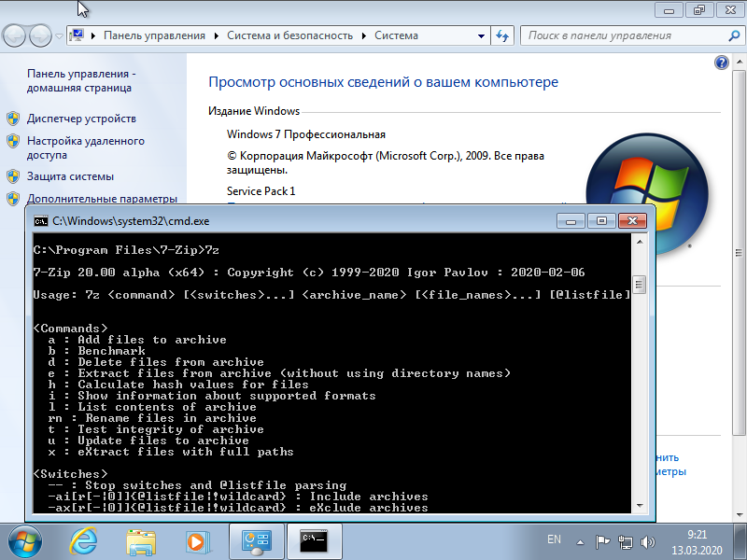747x560 pixels.
Task: Click Control Panel scrollbar down arrow
Action: click(x=739, y=514)
